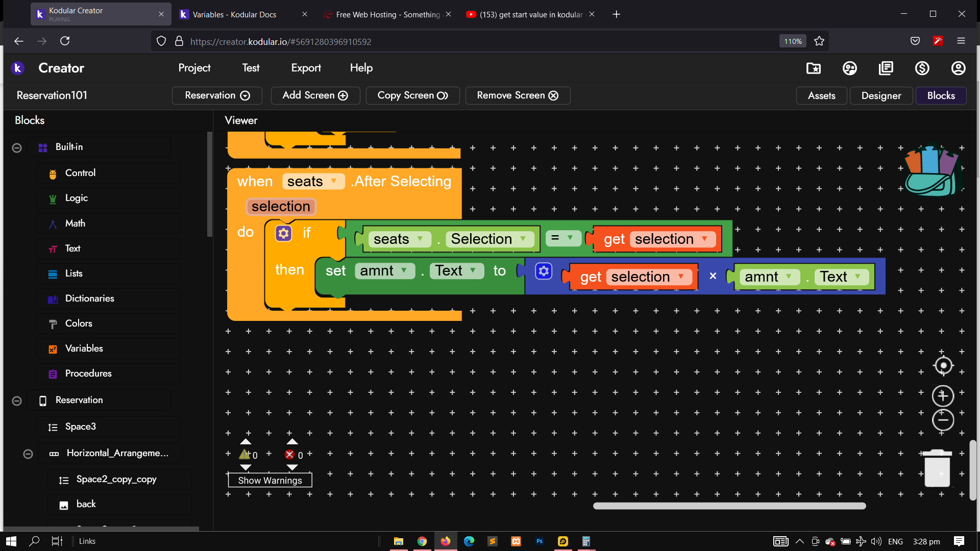Zoom in with the plus circle icon
Image resolution: width=980 pixels, height=551 pixels.
(x=943, y=395)
